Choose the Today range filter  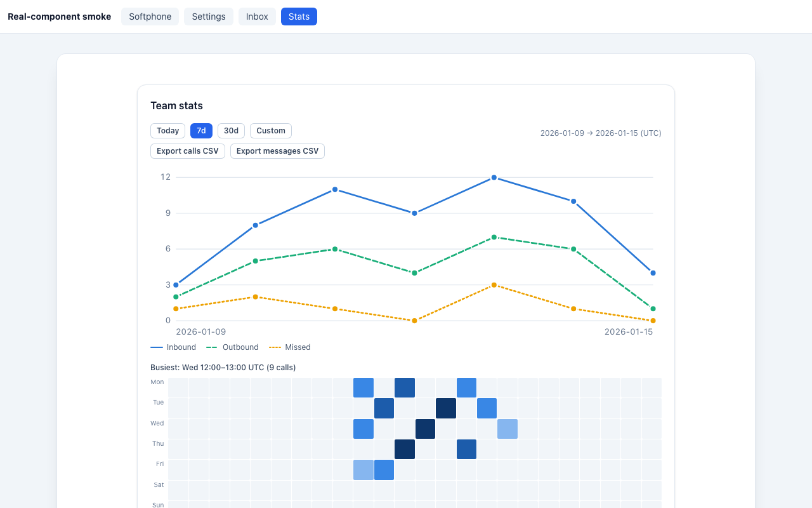pyautogui.click(x=167, y=131)
